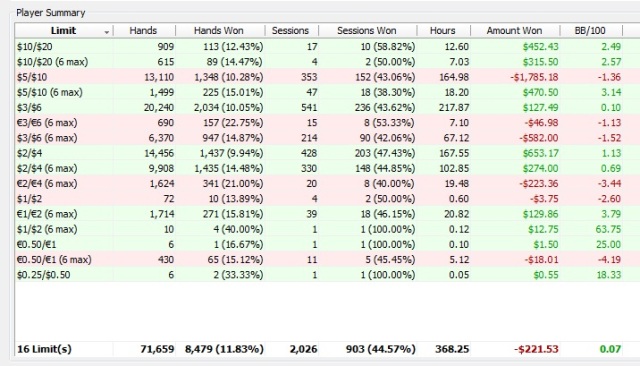Click the -3.44 BB/100 cell
640x366 pixels.
609,184
